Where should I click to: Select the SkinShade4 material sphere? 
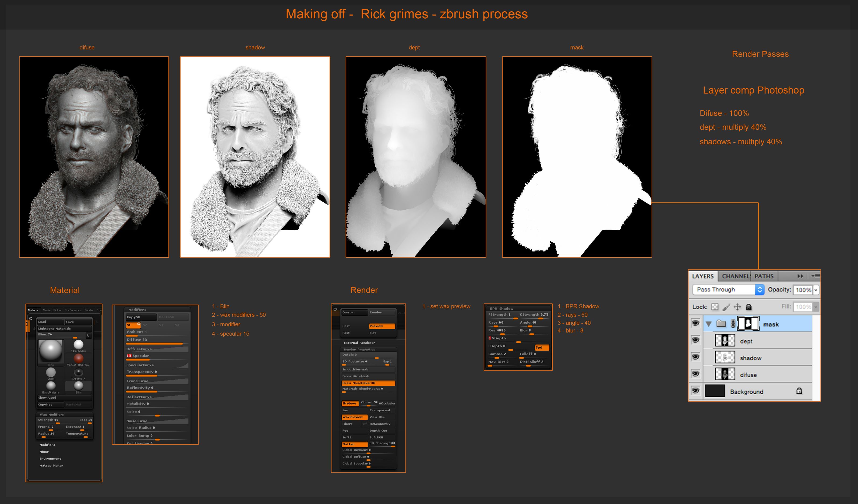(x=78, y=345)
